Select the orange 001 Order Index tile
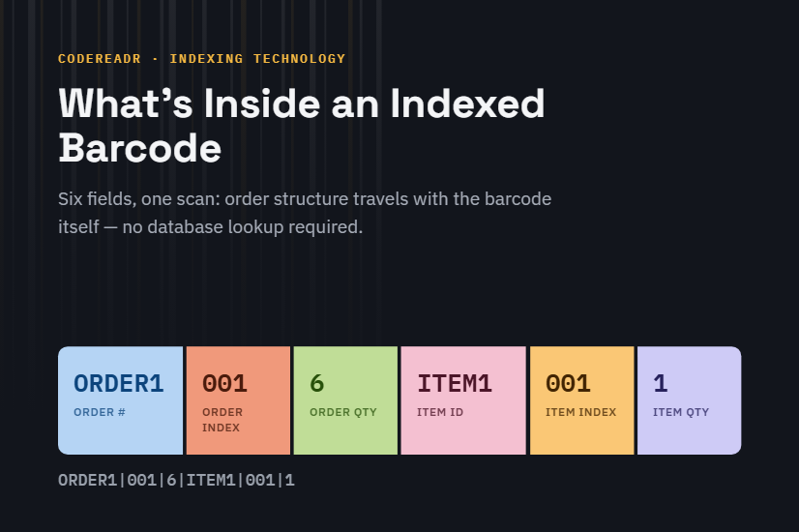This screenshot has width=799, height=532. 239,400
